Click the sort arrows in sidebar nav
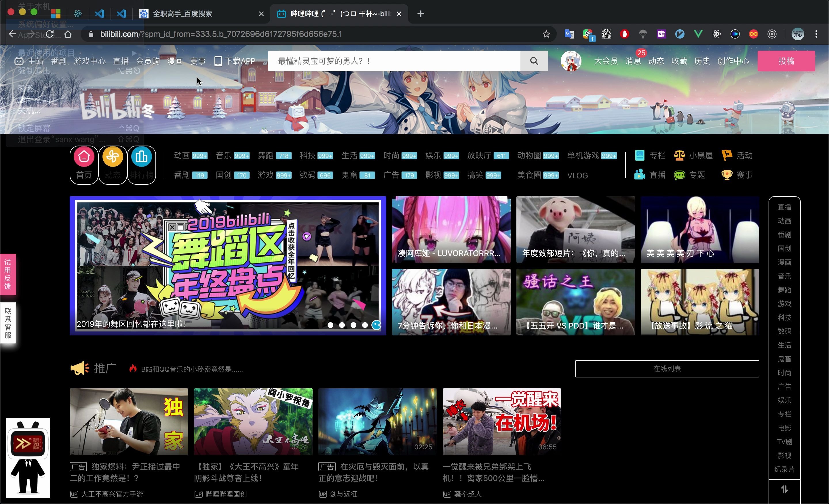This screenshot has height=504, width=829. click(785, 489)
